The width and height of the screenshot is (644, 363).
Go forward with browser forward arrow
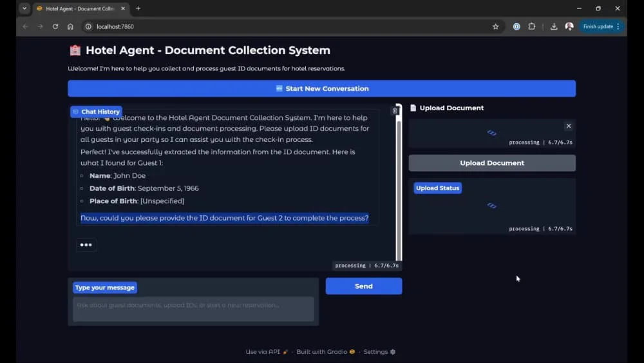coord(40,26)
